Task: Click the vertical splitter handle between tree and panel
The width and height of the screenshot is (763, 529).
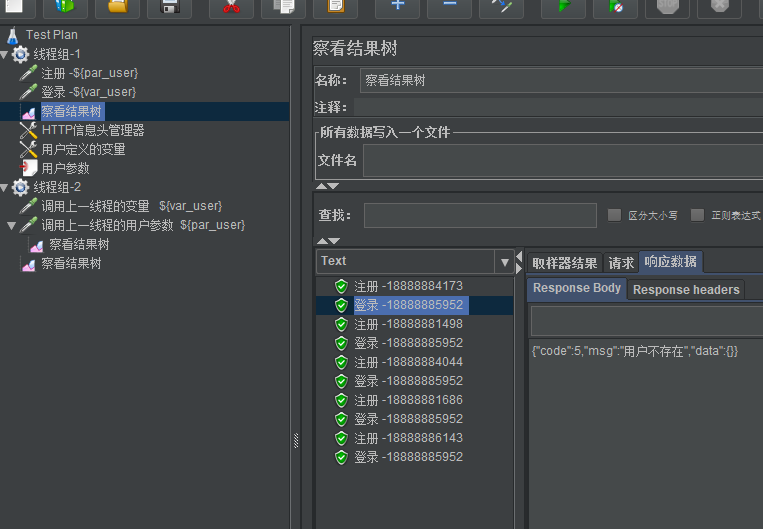Action: pos(296,440)
